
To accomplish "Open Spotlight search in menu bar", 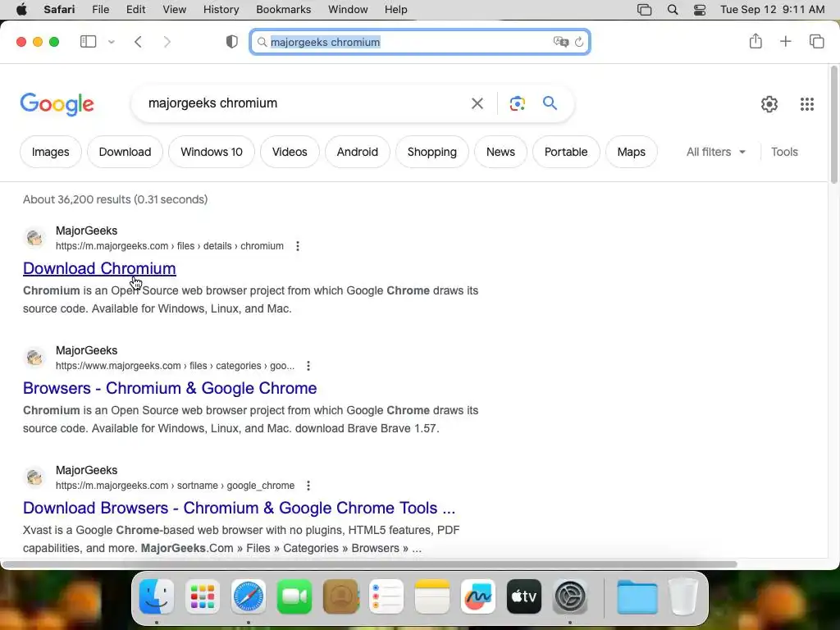I will coord(673,10).
